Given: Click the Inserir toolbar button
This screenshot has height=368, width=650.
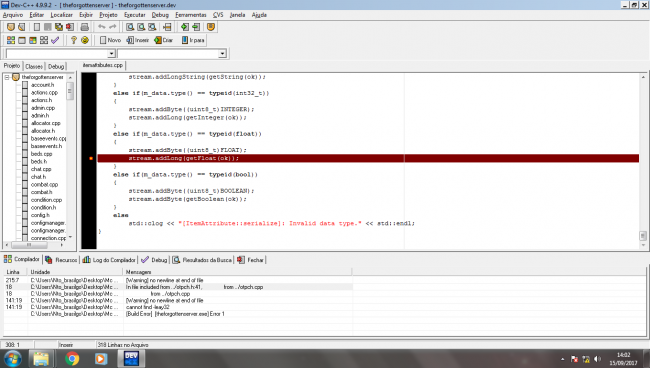Looking at the screenshot, I should [138, 40].
